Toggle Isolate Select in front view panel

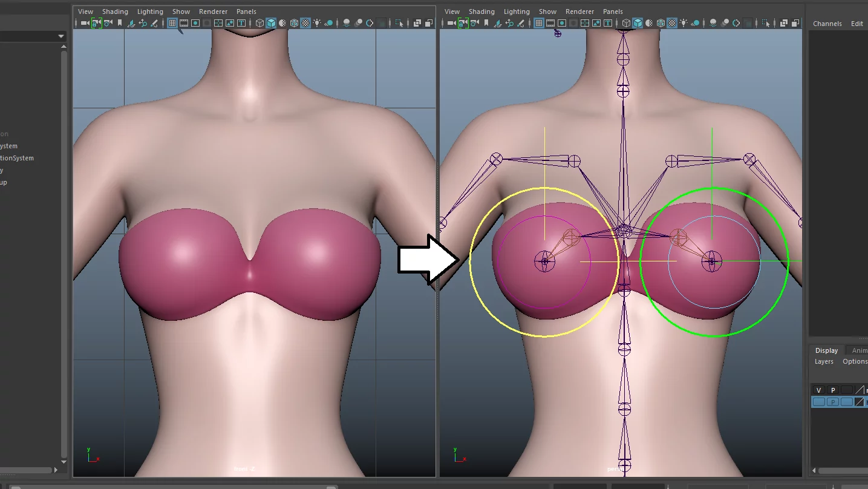(x=399, y=23)
